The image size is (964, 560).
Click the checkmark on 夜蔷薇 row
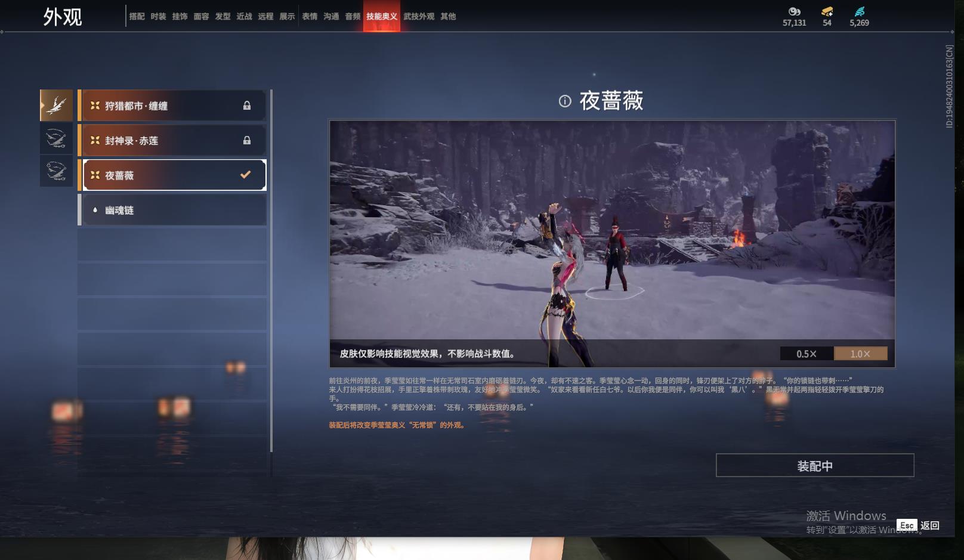[245, 175]
